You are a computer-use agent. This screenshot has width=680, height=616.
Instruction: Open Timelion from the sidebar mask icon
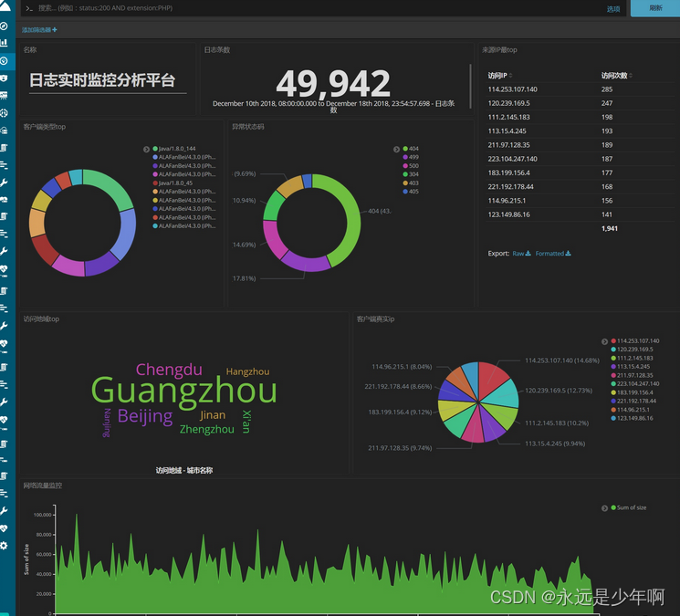click(x=4, y=78)
